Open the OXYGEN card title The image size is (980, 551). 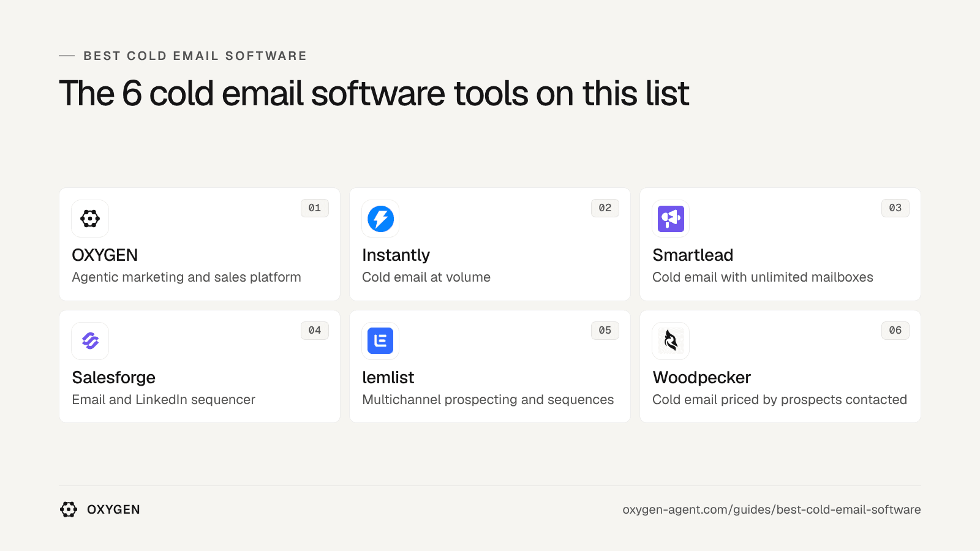pos(105,255)
